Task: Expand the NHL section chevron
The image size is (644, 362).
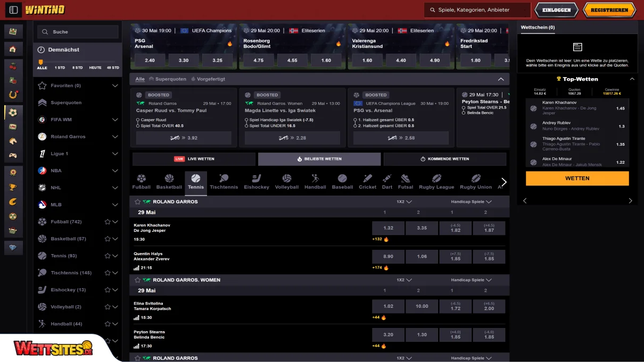Action: tap(115, 188)
